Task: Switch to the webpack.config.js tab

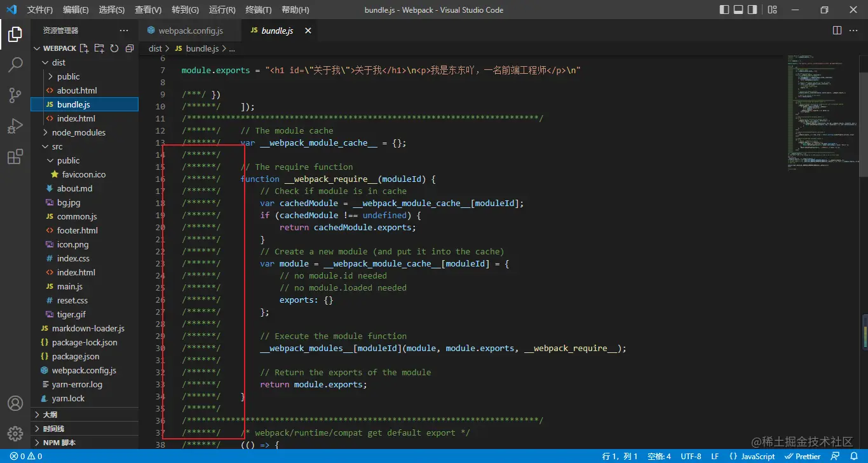Action: click(x=190, y=31)
